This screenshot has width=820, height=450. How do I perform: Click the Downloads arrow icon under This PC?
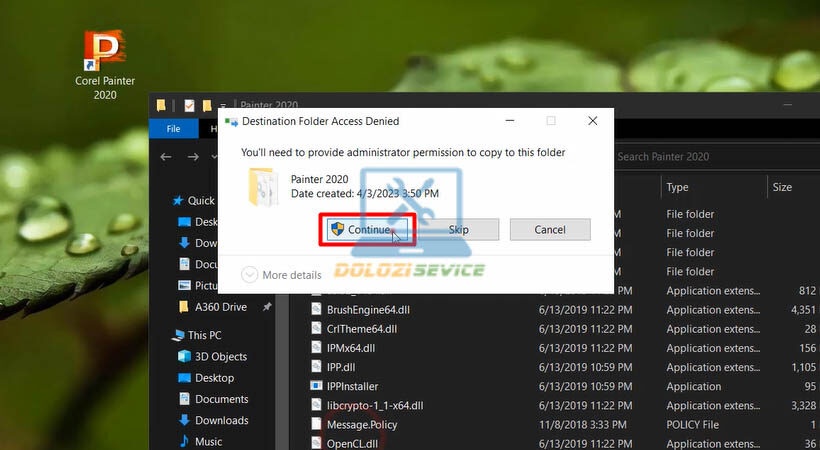(x=184, y=420)
